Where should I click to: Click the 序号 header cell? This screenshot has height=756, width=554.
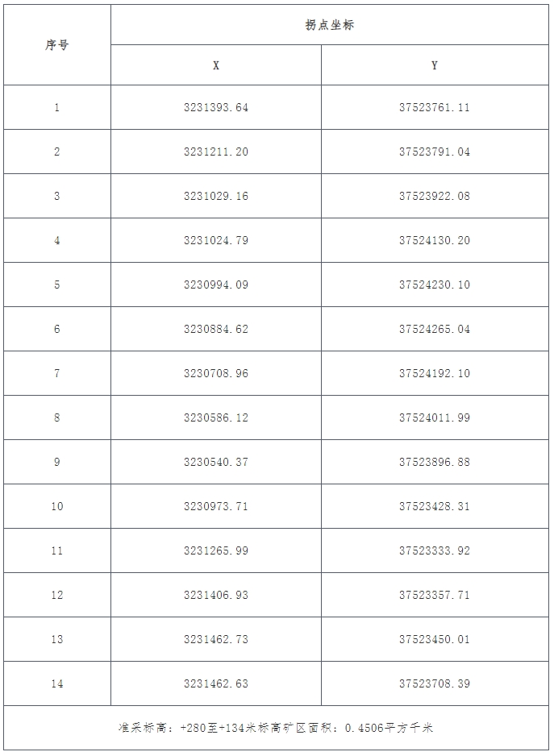pos(56,45)
